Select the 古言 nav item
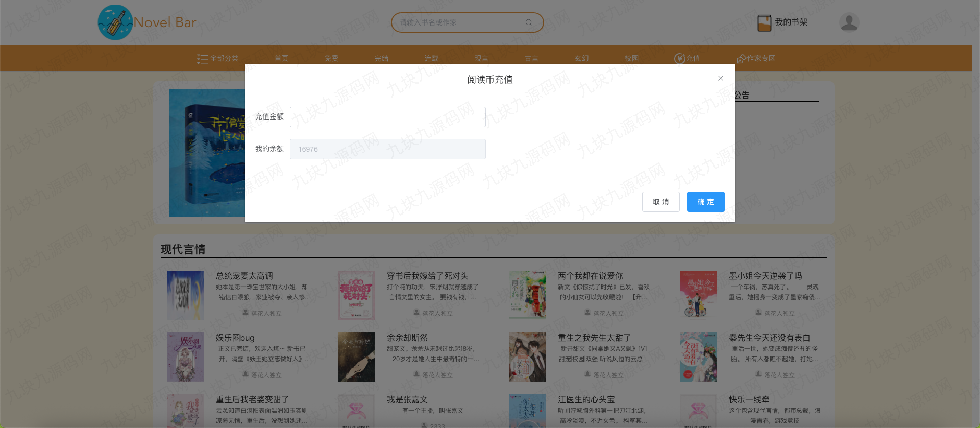This screenshot has height=428, width=980. pos(532,59)
